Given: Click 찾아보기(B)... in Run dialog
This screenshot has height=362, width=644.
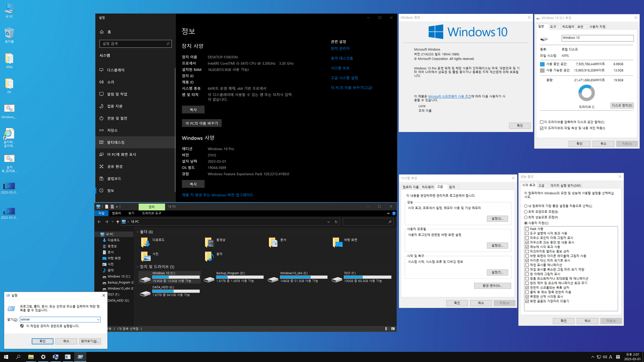Looking at the screenshot, I should [90, 341].
